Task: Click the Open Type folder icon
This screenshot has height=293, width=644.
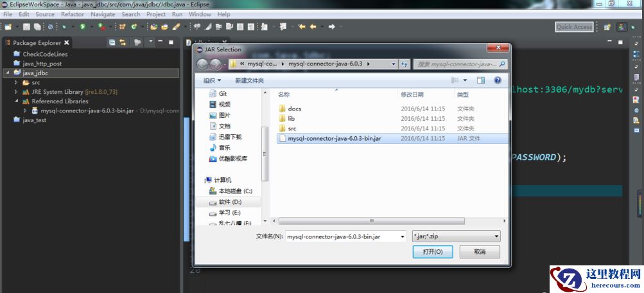Action: click(154, 27)
